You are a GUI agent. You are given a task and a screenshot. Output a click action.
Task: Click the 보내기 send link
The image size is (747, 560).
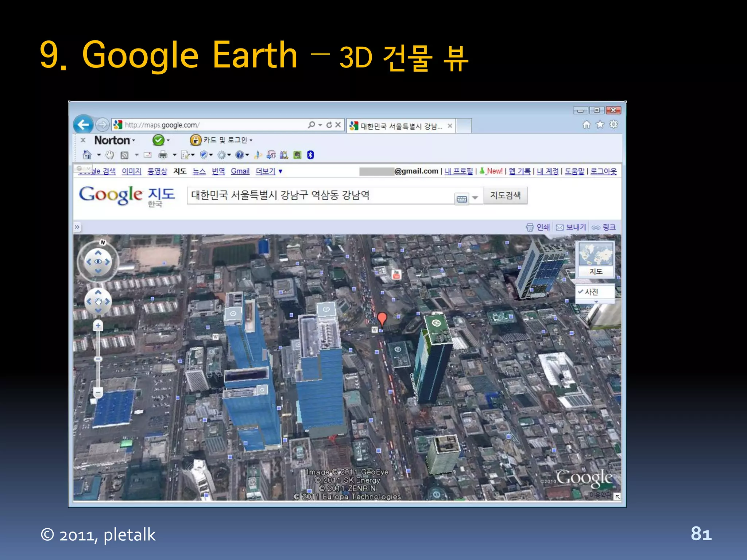[x=571, y=227]
